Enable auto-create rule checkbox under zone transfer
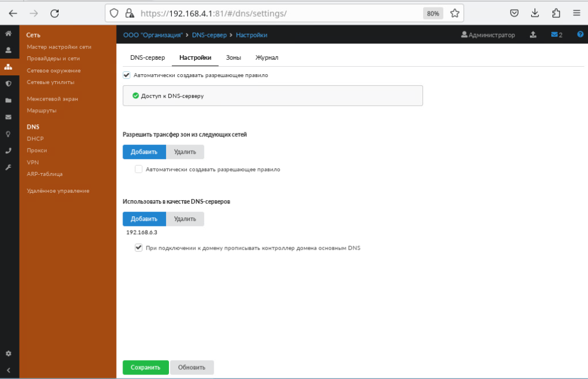The height and width of the screenshot is (379, 588). tap(139, 170)
